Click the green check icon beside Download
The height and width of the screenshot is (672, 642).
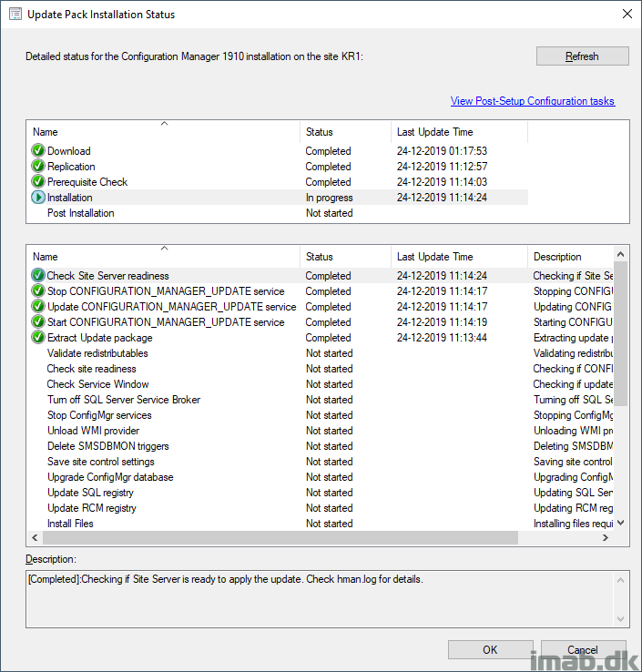38,150
